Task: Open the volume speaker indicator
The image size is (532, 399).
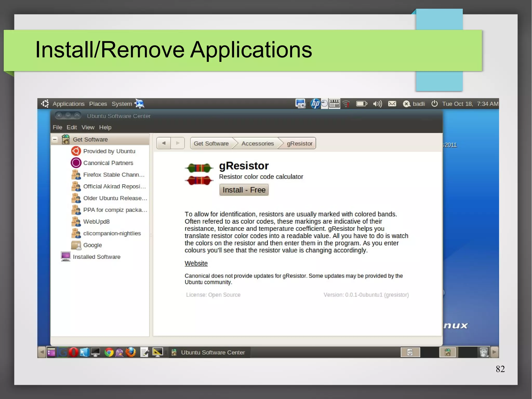Action: point(377,104)
